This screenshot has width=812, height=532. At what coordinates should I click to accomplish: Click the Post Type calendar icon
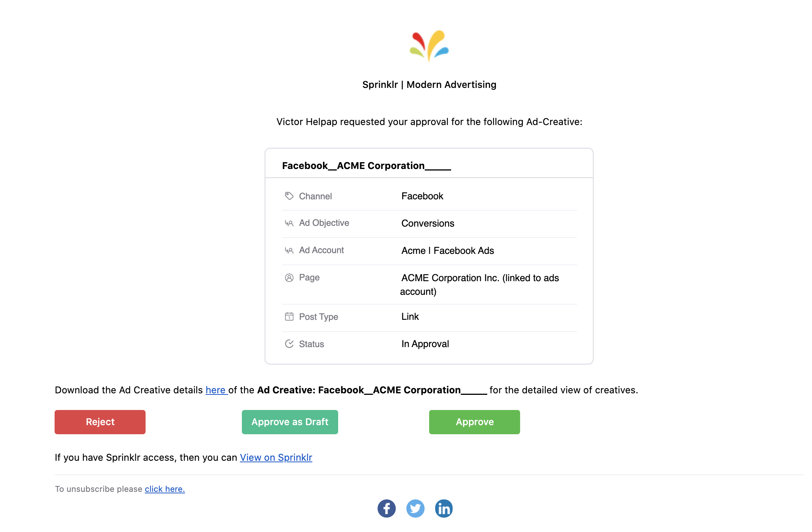(x=289, y=316)
